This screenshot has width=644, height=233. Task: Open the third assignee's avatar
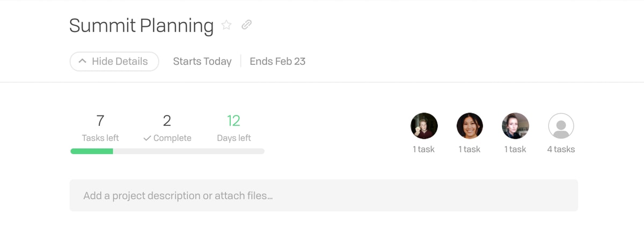coord(515,126)
